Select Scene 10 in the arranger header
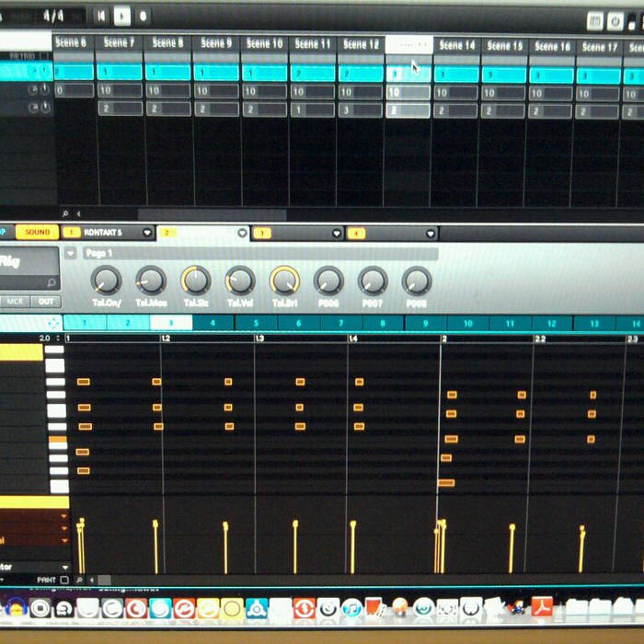This screenshot has height=644, width=644. pyautogui.click(x=264, y=43)
